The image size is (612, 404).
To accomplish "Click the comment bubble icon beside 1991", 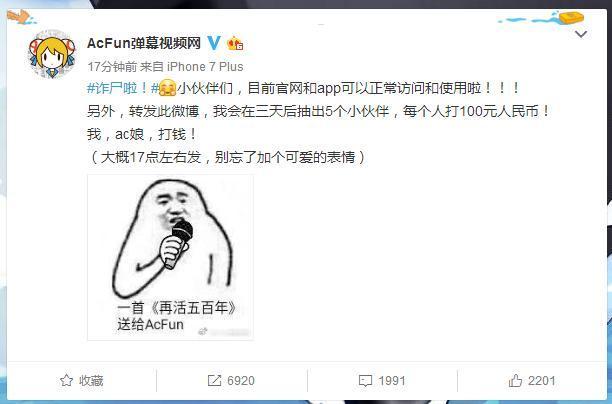I will (365, 381).
